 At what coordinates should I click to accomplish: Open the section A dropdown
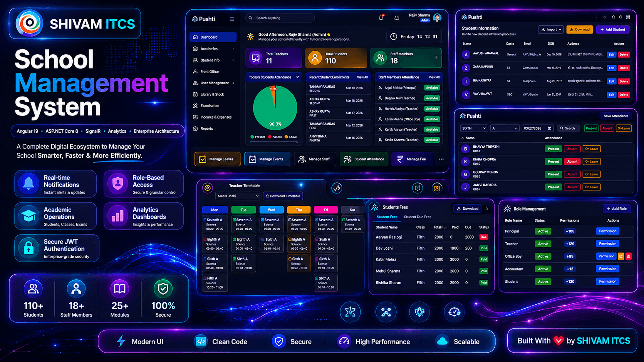point(505,128)
